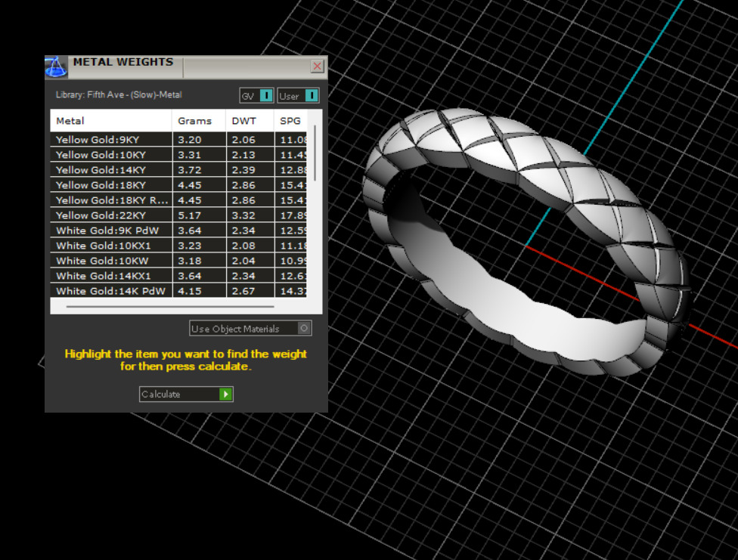Click the 2.39 DWT cell
The height and width of the screenshot is (560, 738).
coord(250,169)
